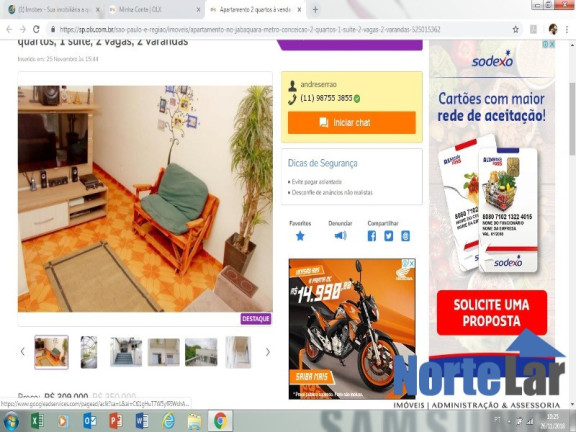Click the Sodexo logo in ad
Viewport: 576px width, 432px height.
coord(492,60)
